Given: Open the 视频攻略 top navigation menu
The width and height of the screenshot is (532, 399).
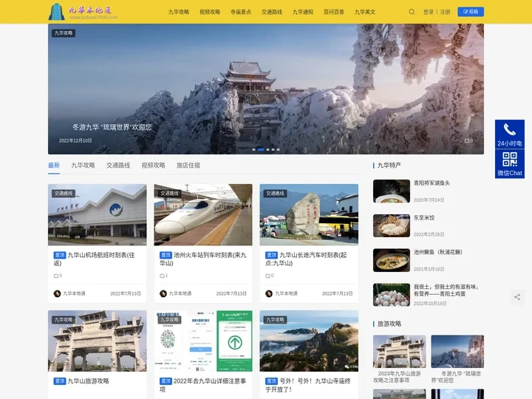Looking at the screenshot, I should click(210, 12).
